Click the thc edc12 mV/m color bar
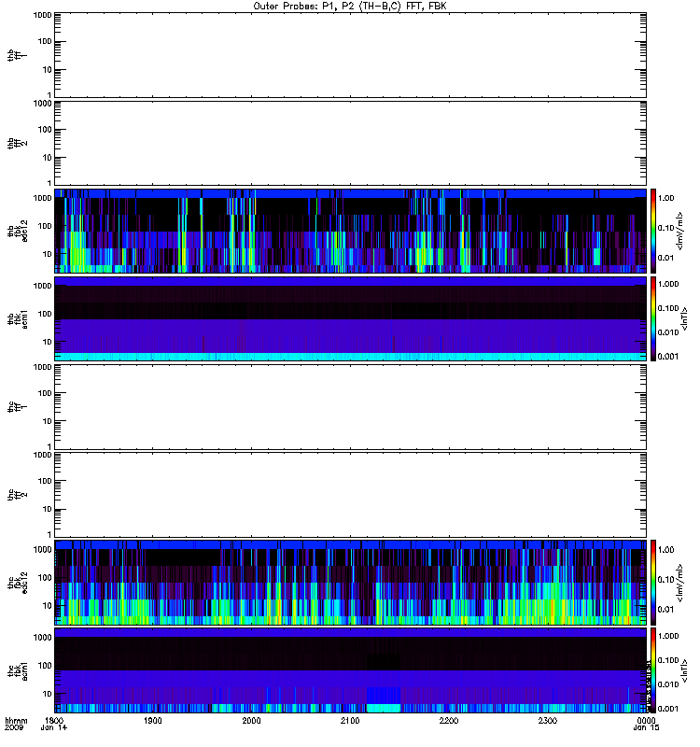This screenshot has height=747, width=700. pos(653,583)
